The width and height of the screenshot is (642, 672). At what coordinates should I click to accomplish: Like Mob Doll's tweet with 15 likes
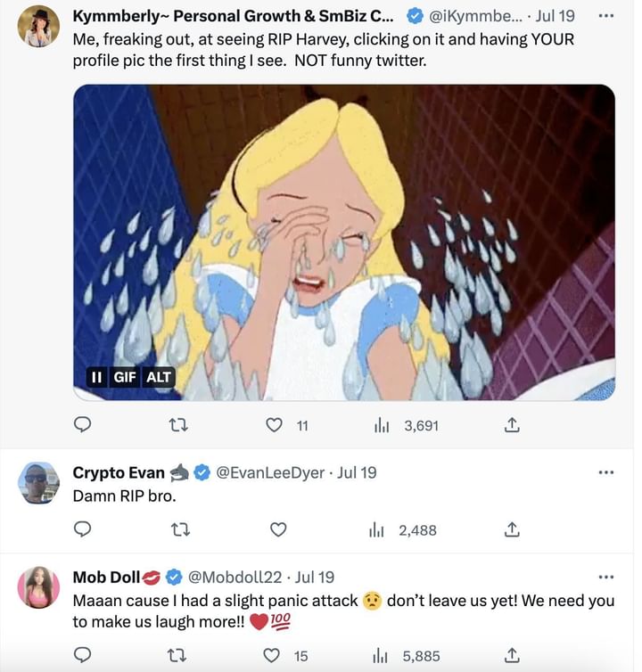276,655
